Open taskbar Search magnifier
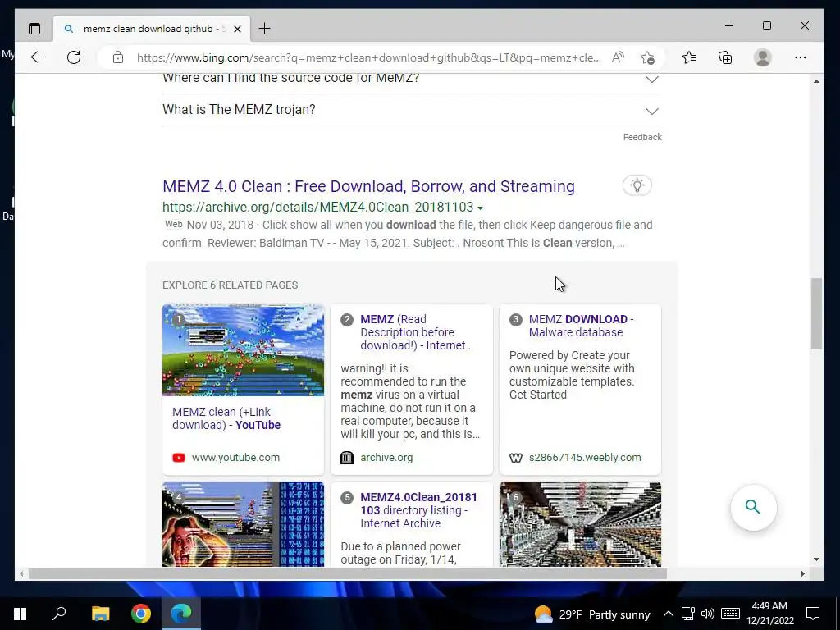The height and width of the screenshot is (630, 840). click(x=59, y=614)
